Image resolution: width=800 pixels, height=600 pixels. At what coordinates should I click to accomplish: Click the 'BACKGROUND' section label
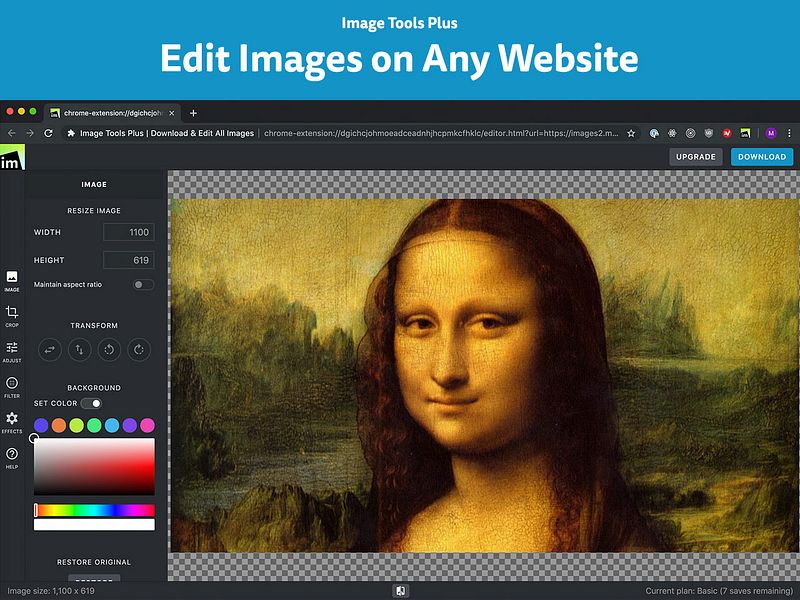point(94,388)
